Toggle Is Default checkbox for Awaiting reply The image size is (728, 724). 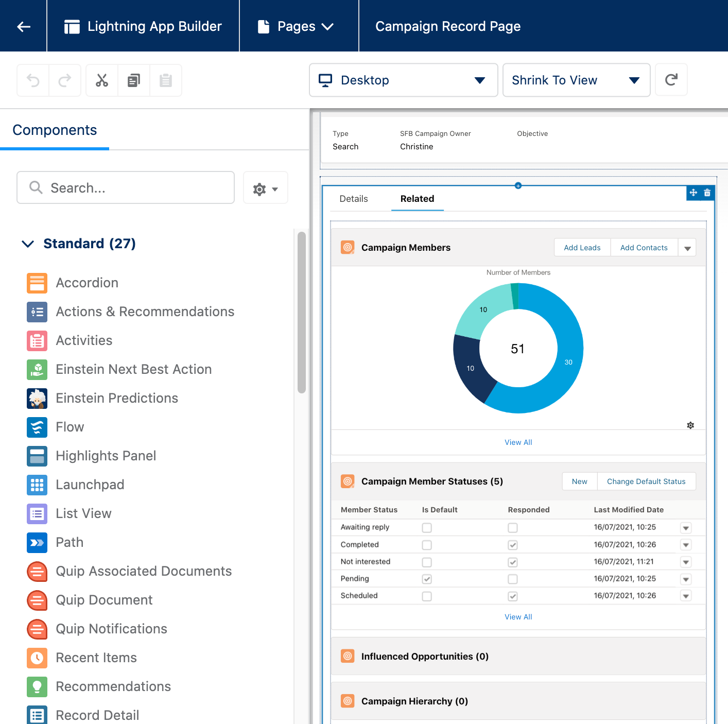tap(427, 528)
